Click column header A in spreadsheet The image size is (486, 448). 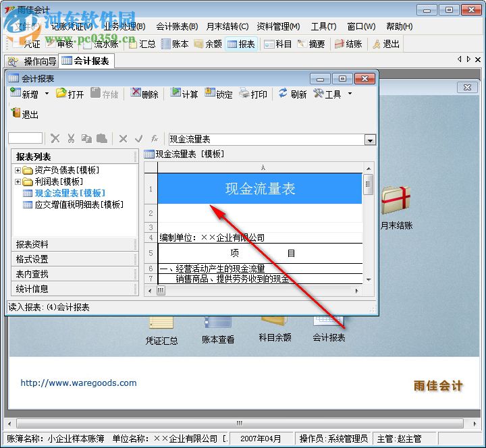(263, 167)
